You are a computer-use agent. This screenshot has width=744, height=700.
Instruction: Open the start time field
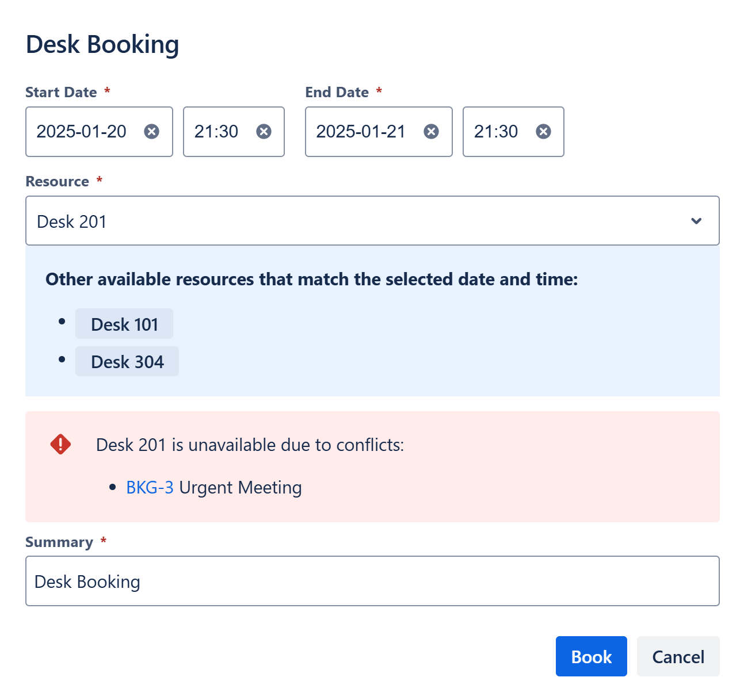(218, 132)
